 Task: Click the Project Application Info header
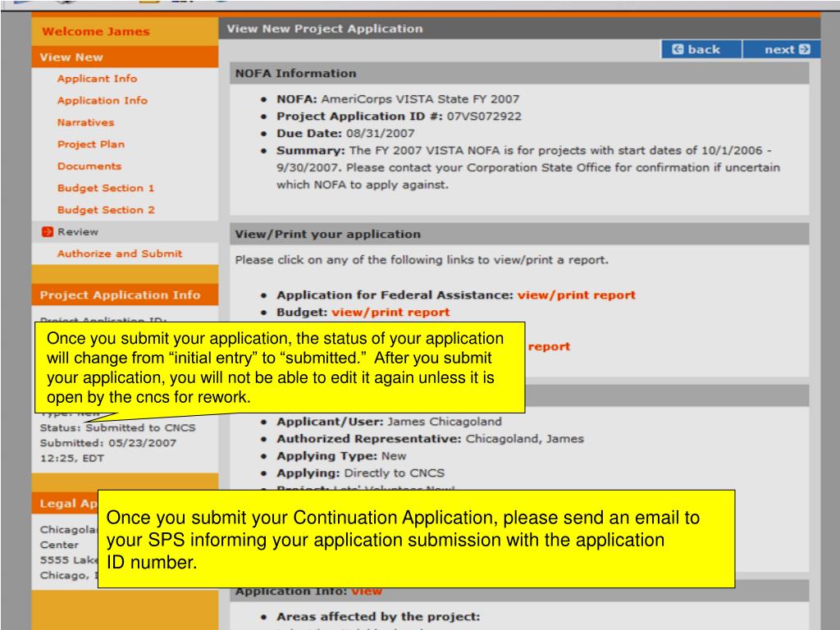(x=125, y=295)
